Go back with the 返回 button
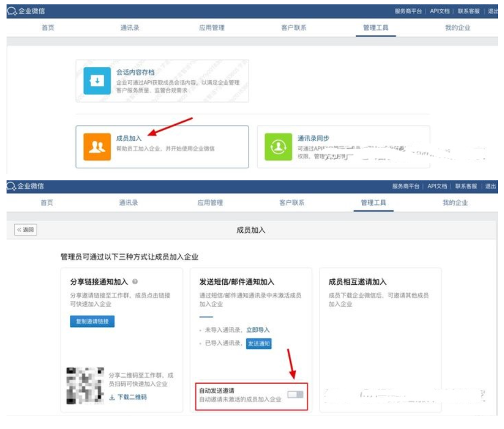This screenshot has width=504, height=429. pyautogui.click(x=26, y=230)
